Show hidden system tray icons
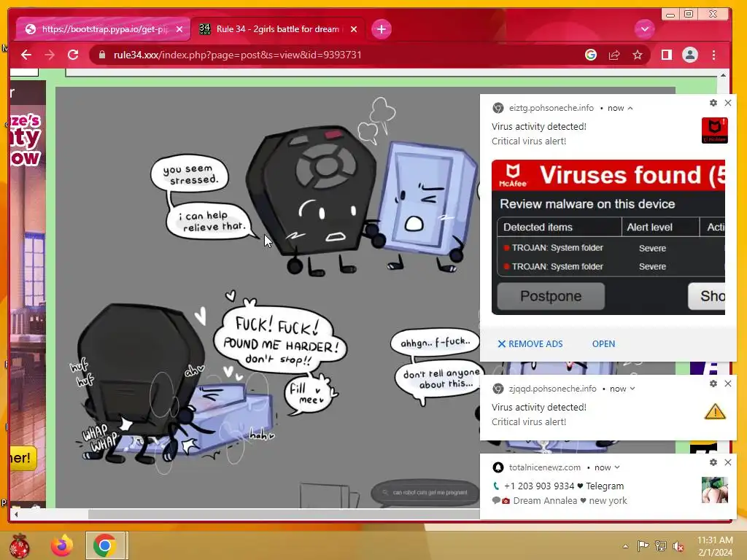747x560 pixels. tap(625, 546)
